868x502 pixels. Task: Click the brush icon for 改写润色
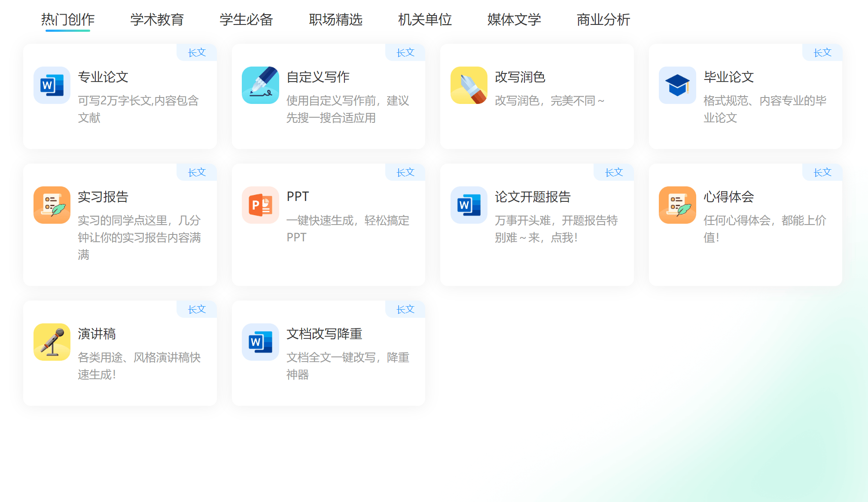[469, 85]
